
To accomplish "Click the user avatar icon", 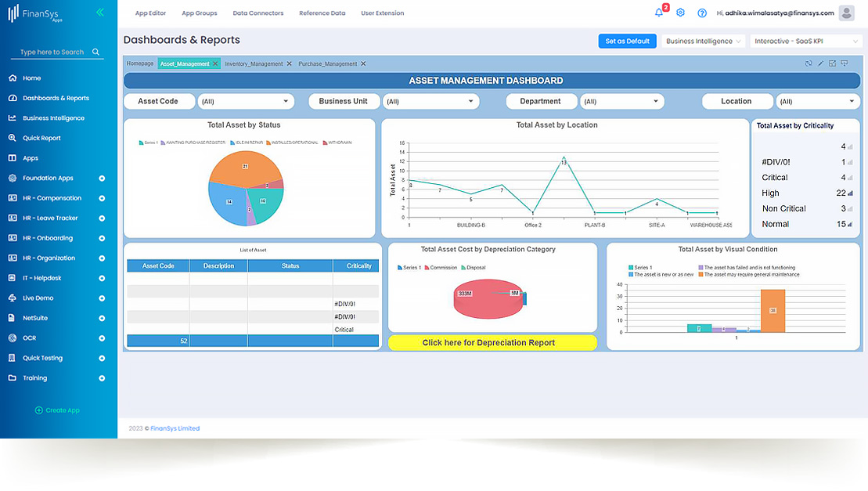I will [846, 13].
